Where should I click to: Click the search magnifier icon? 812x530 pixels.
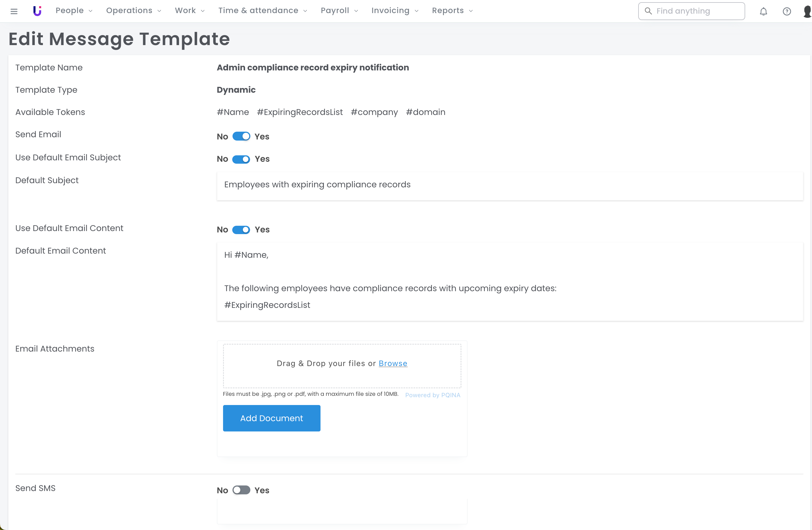tap(648, 11)
